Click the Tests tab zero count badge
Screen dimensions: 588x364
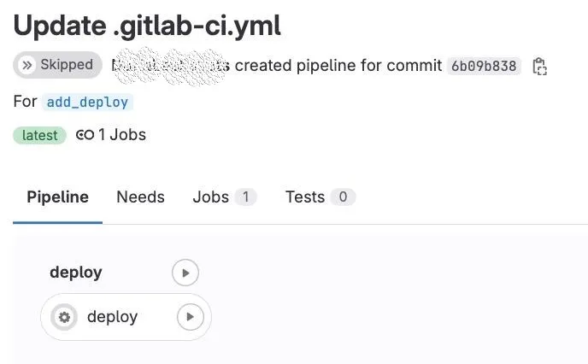coord(343,197)
